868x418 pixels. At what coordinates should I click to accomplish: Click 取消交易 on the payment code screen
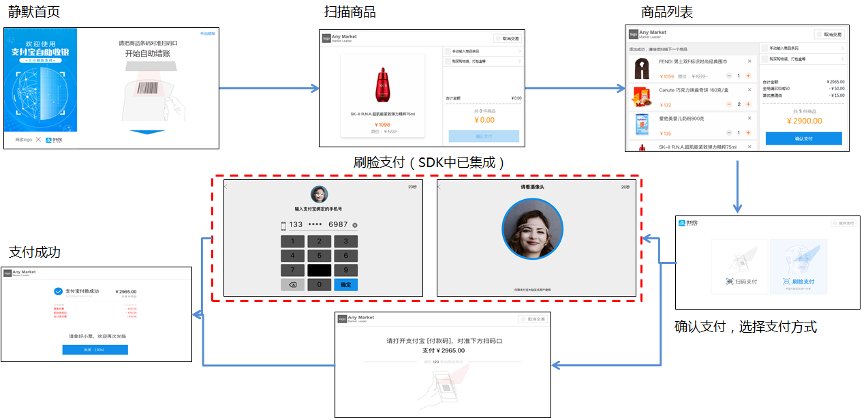click(532, 319)
